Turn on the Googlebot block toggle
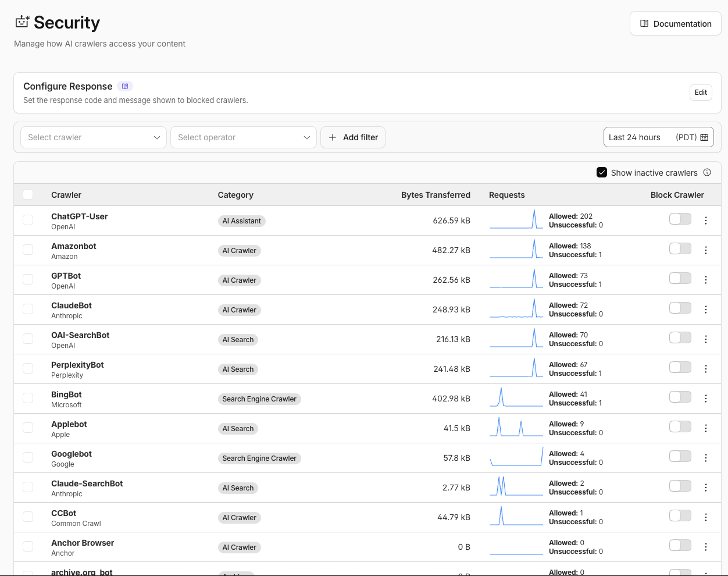Screen dimensions: 728x576 click(680, 456)
